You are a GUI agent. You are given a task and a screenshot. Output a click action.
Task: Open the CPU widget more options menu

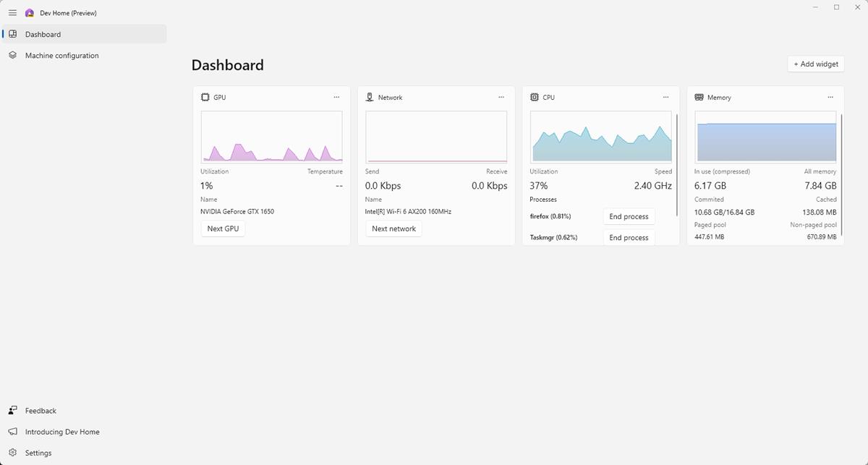666,97
